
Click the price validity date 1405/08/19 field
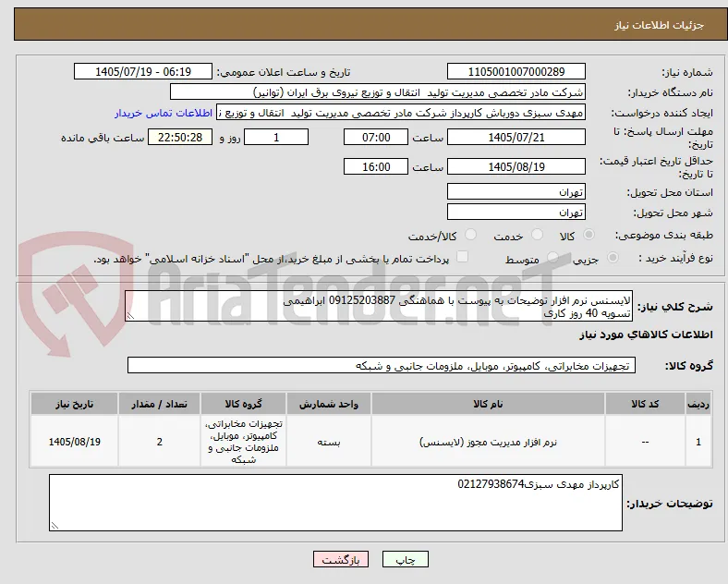(516, 166)
